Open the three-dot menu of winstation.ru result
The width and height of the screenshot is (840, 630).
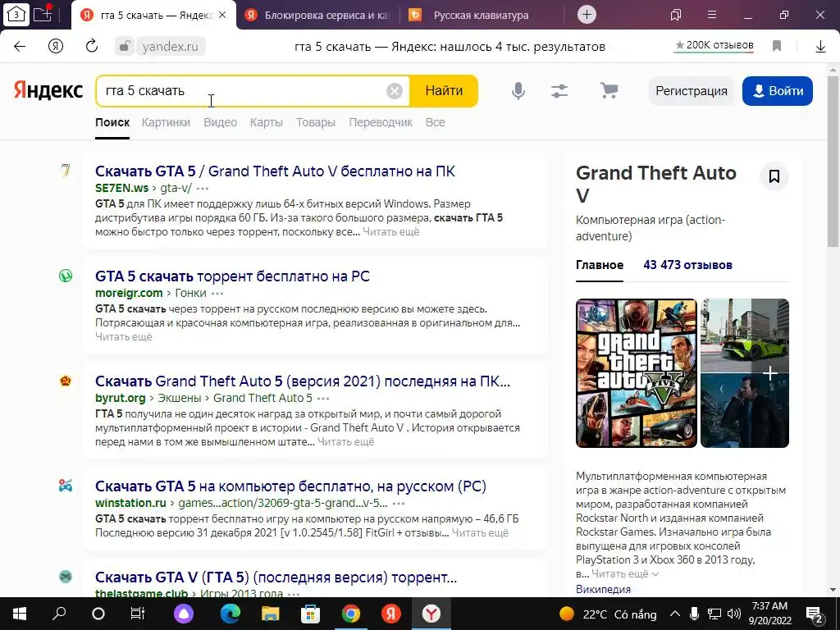[399, 504]
